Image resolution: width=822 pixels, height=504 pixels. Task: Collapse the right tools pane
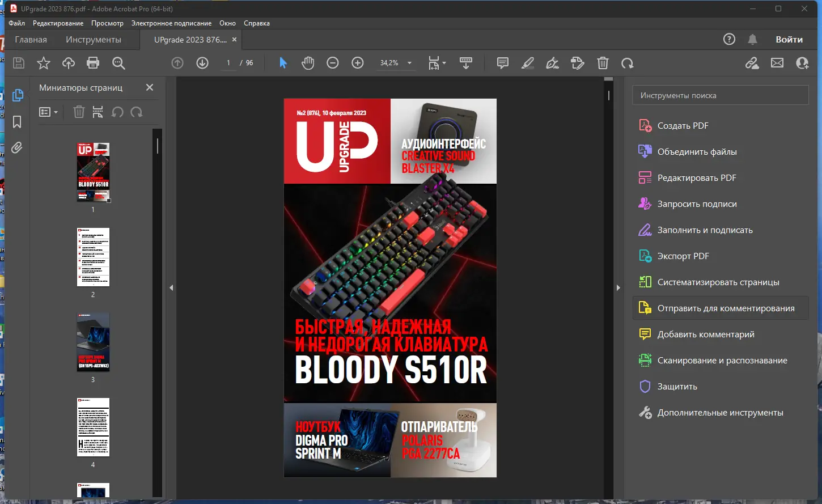pos(618,288)
